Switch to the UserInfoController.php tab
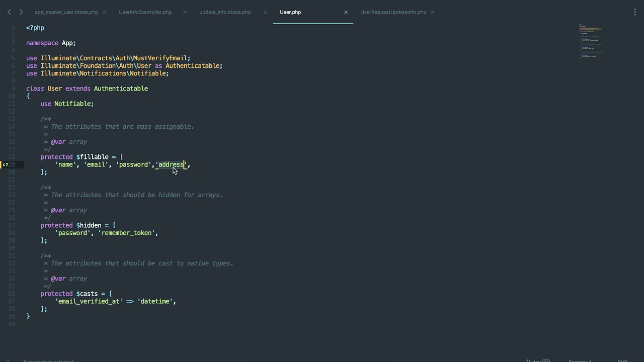 coord(145,12)
